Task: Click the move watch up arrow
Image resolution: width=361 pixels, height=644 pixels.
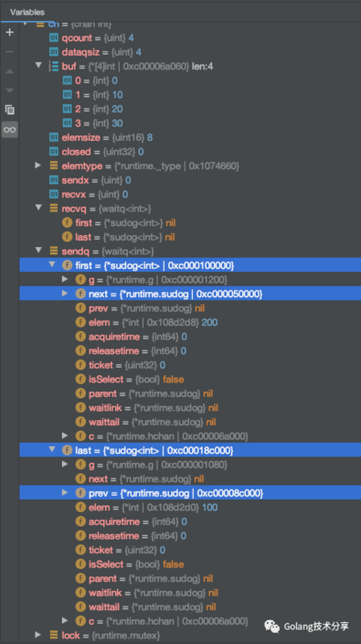Action: pyautogui.click(x=10, y=72)
